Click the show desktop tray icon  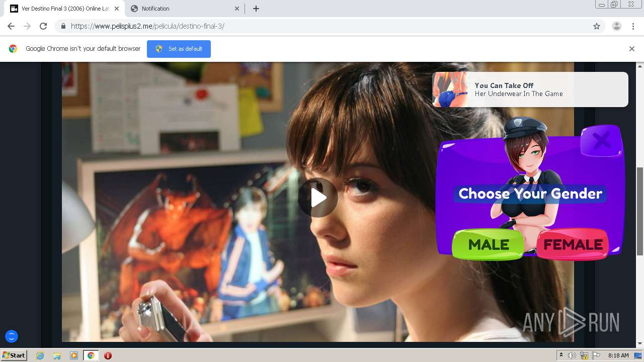pos(638,355)
